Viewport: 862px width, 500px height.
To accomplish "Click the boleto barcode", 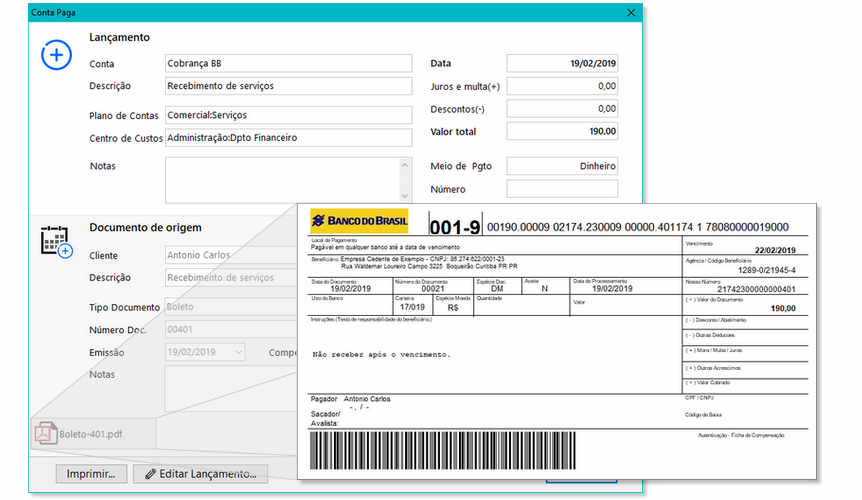I will (443, 451).
